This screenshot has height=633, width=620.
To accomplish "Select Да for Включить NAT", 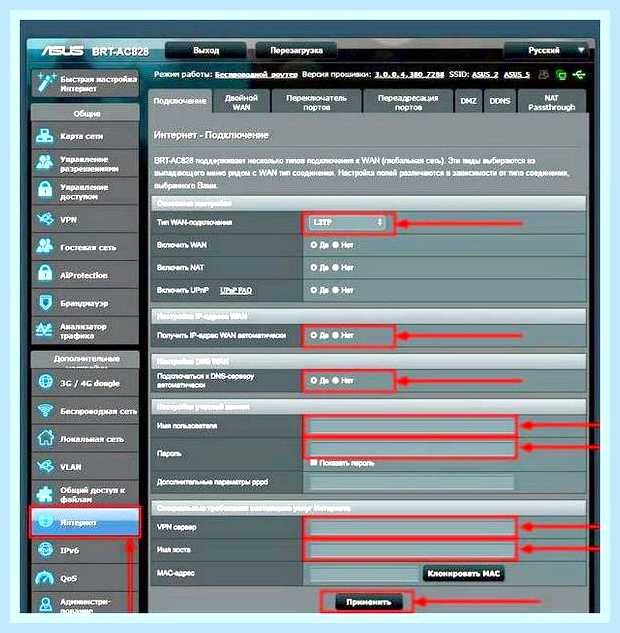I will point(314,267).
